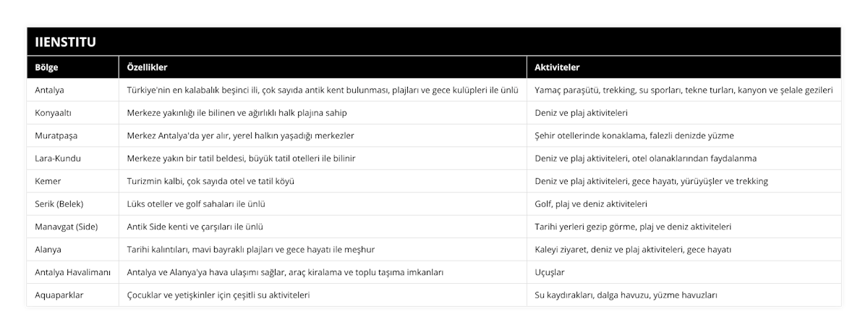The image size is (868, 333).
Task: Select the Yamaç paraşütü, trekking activities cell
Action: [684, 90]
